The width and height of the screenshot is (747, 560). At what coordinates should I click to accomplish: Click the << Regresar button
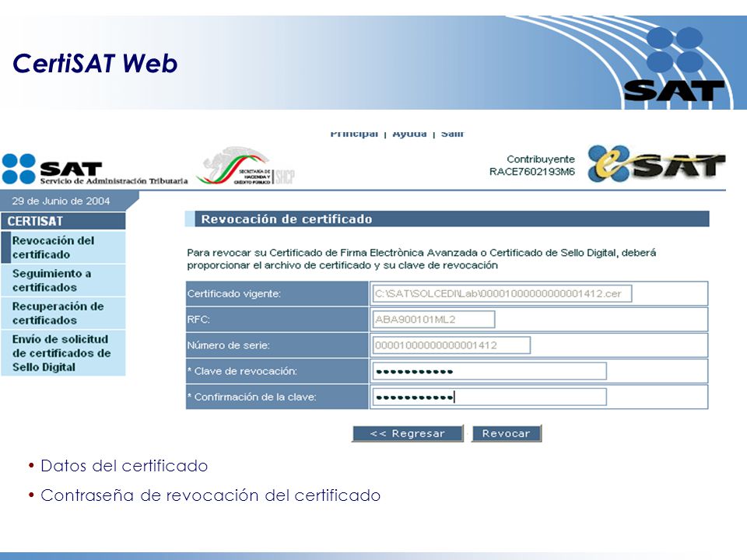click(407, 433)
